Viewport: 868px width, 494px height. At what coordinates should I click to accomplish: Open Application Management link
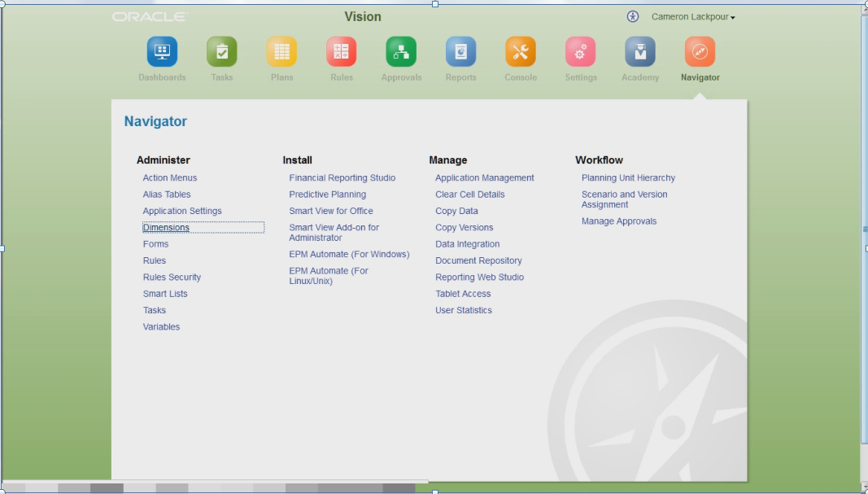(x=484, y=177)
